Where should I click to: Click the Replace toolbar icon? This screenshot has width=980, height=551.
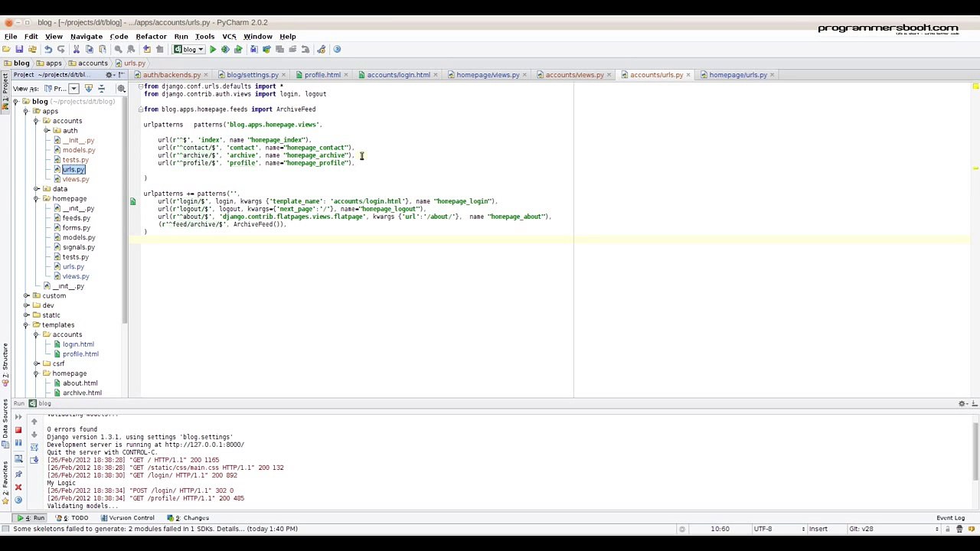pyautogui.click(x=132, y=50)
